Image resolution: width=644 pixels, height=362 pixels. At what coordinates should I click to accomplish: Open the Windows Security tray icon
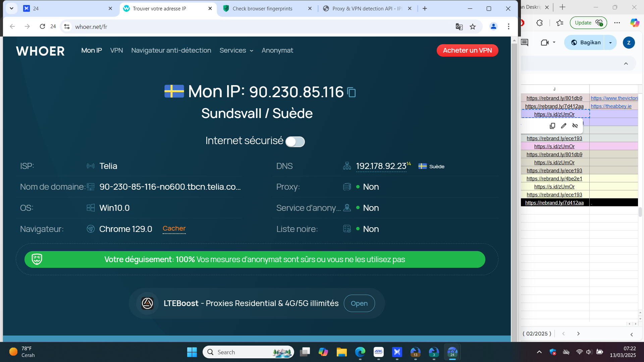pyautogui.click(x=553, y=352)
